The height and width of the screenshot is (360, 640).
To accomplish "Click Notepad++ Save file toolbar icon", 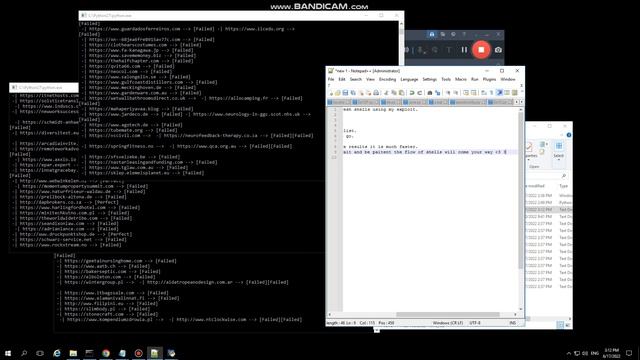I will (345, 93).
